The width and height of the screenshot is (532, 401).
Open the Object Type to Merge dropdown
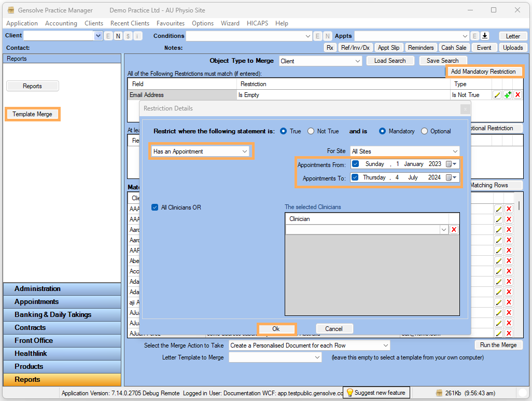[x=358, y=61]
